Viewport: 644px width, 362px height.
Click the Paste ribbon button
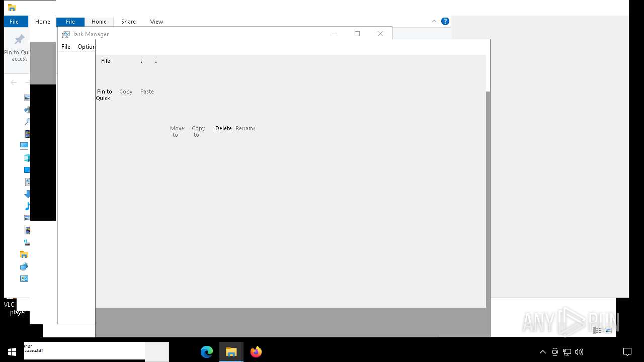click(x=147, y=92)
